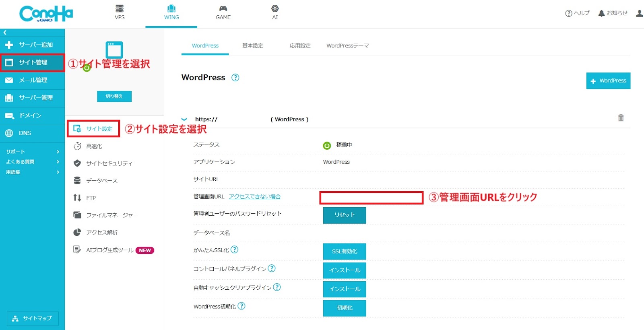
Task: Expand the よくある質問 sidebar section
Action: click(32, 162)
